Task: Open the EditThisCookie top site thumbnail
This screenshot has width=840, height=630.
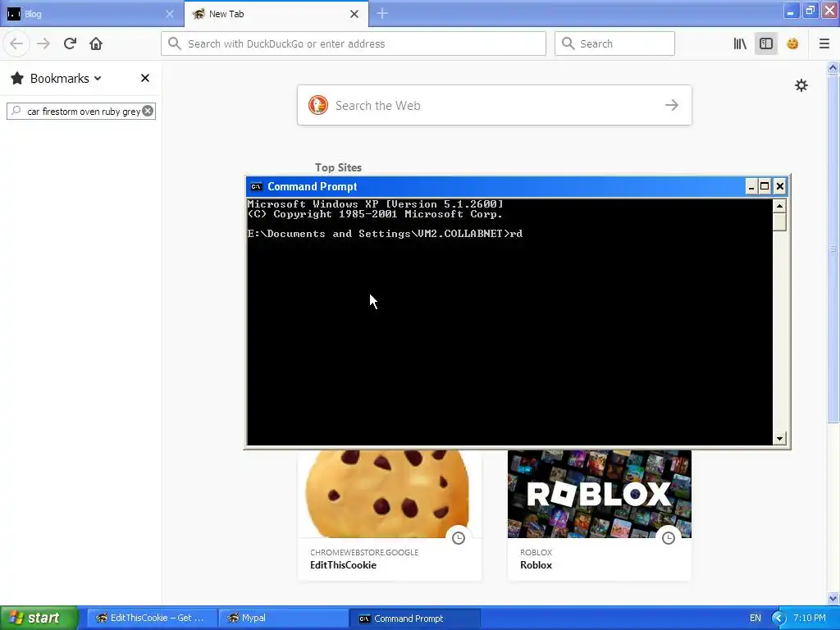Action: pyautogui.click(x=390, y=494)
